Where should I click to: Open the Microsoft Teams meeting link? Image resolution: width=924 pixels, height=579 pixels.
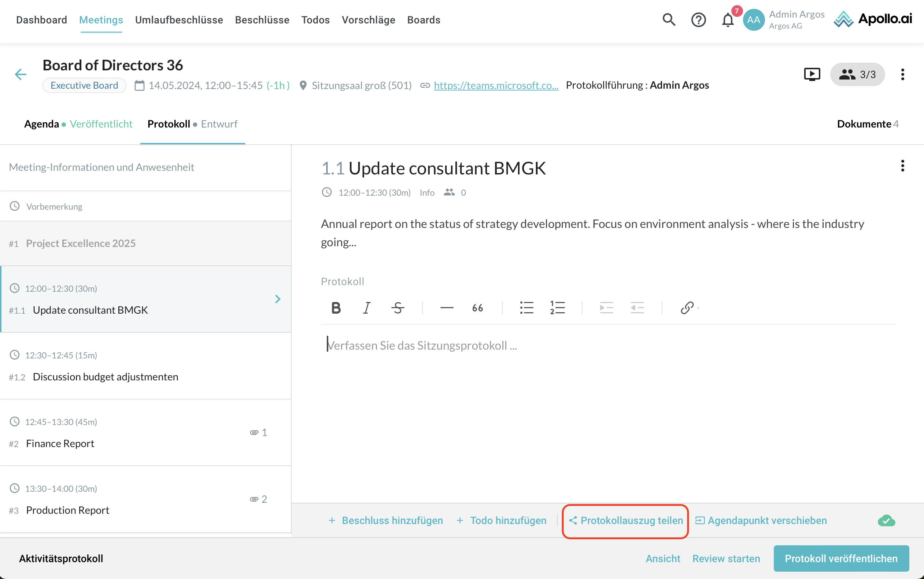click(496, 85)
